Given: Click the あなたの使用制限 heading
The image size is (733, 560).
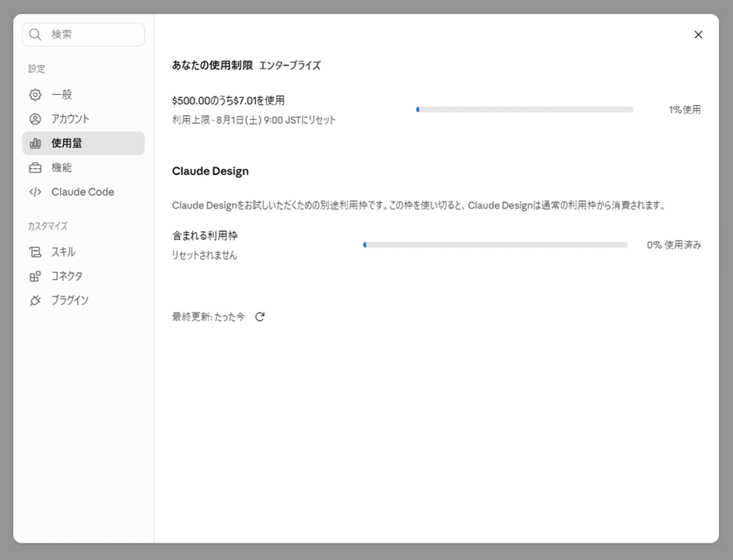Looking at the screenshot, I should 212,65.
